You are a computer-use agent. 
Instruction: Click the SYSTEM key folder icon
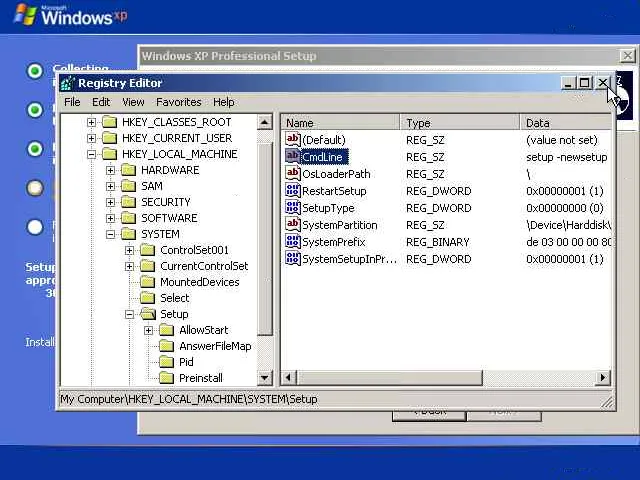click(x=129, y=234)
